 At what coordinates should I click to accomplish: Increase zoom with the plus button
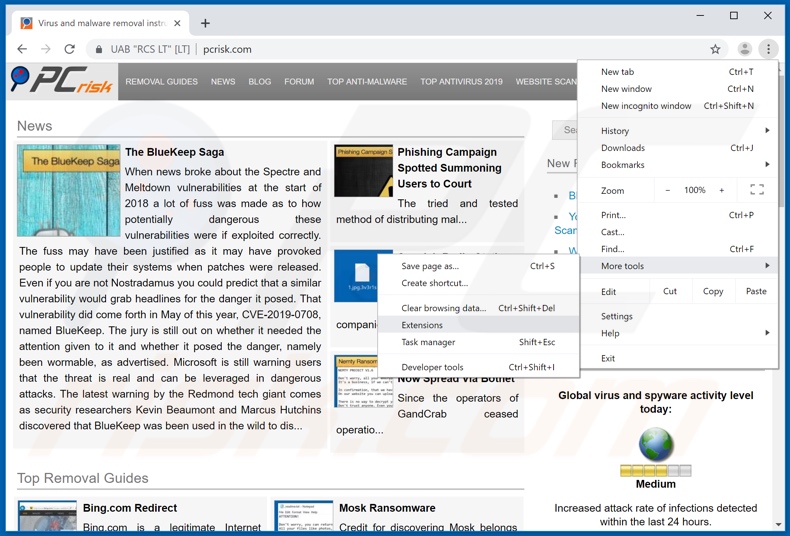tap(722, 190)
